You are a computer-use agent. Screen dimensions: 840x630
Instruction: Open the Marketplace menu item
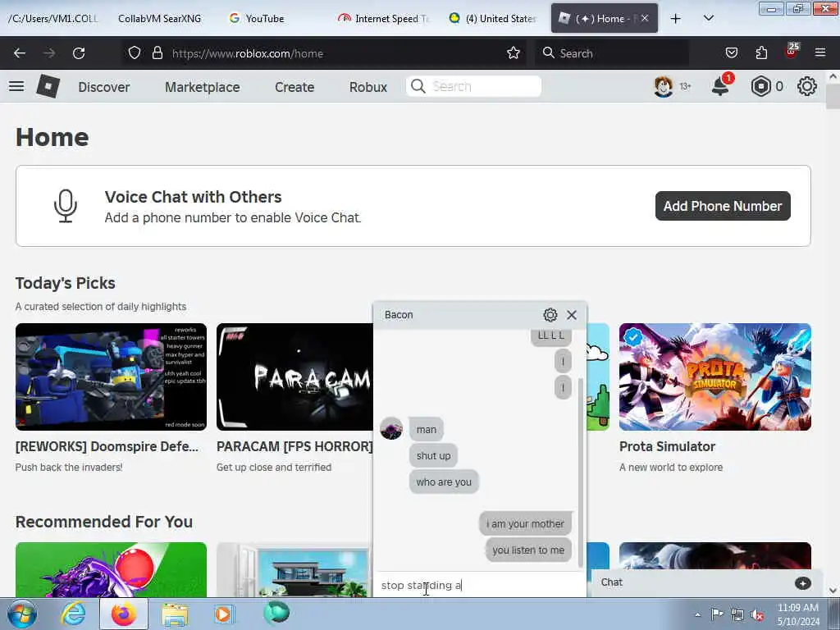[203, 87]
